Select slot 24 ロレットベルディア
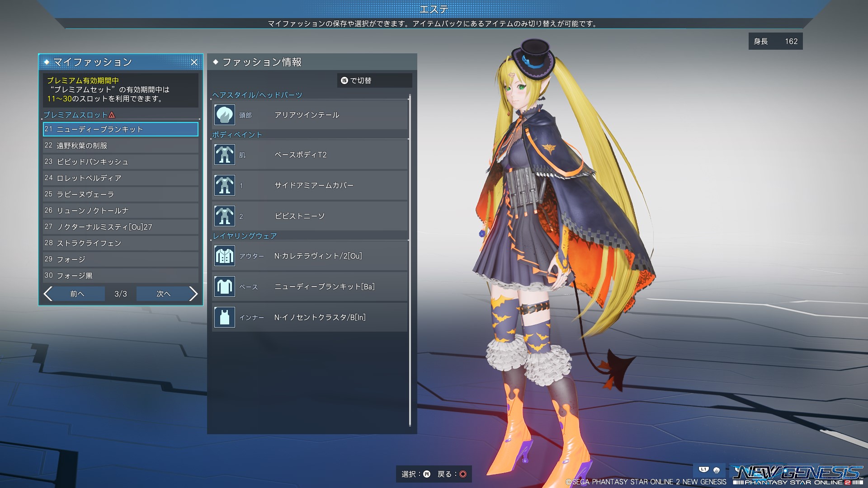The width and height of the screenshot is (868, 488). click(121, 178)
